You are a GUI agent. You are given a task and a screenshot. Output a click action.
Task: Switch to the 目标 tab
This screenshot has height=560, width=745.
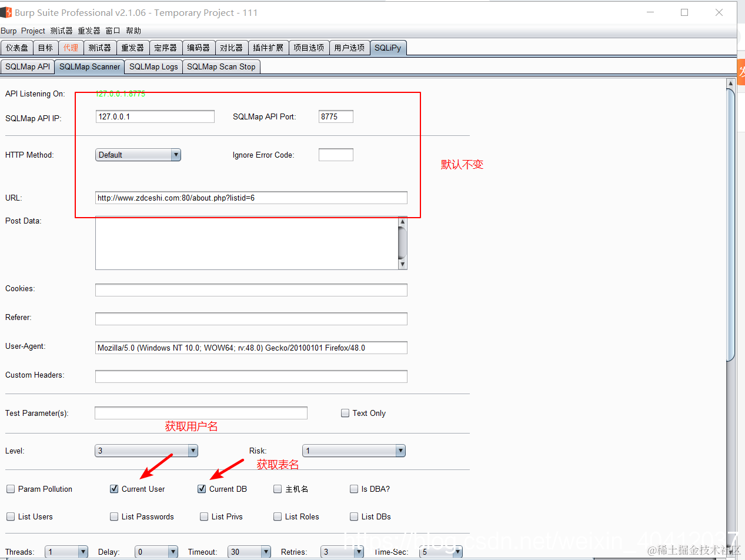[x=45, y=48]
